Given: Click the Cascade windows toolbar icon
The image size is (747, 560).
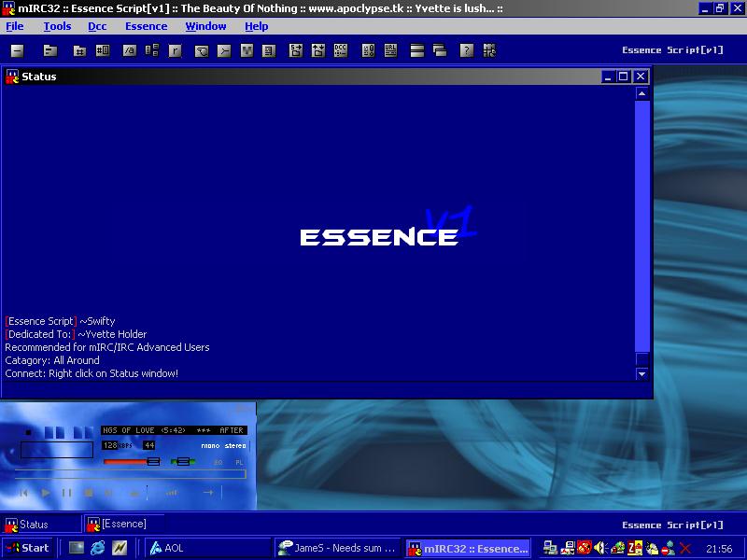Looking at the screenshot, I should [x=440, y=50].
